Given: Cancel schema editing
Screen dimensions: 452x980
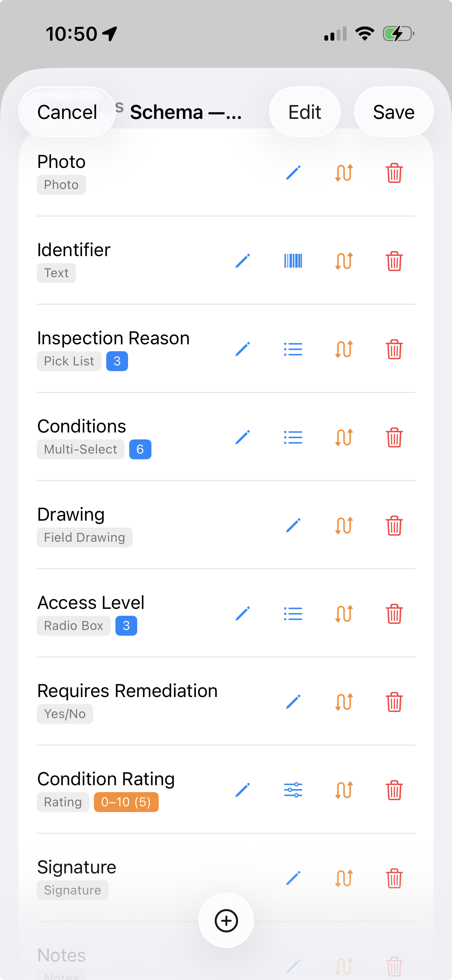Looking at the screenshot, I should (67, 112).
